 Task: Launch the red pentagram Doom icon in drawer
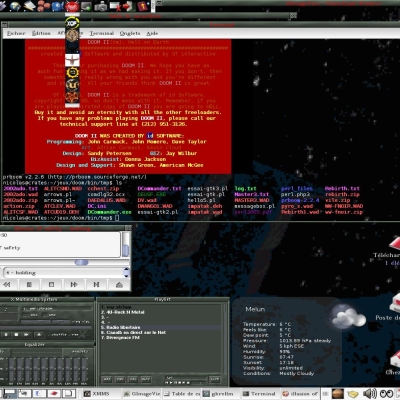tap(72, 97)
